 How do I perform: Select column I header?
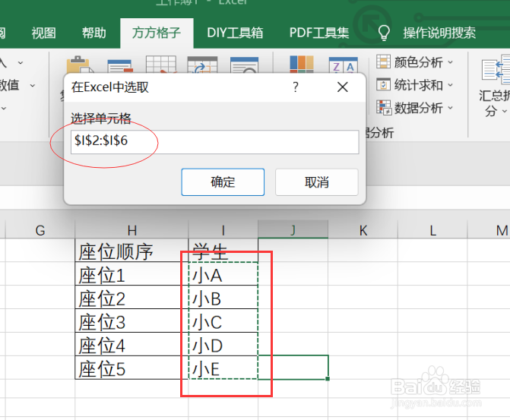[223, 230]
